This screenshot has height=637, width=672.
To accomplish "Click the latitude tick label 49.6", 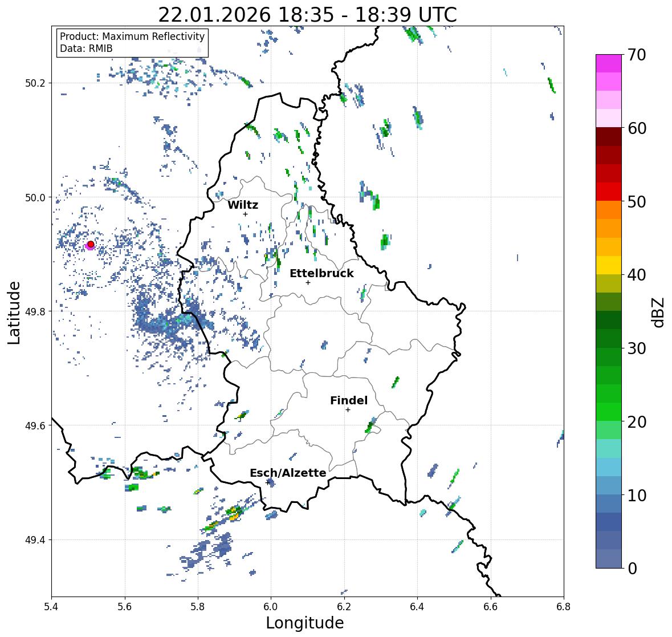I will click(35, 425).
